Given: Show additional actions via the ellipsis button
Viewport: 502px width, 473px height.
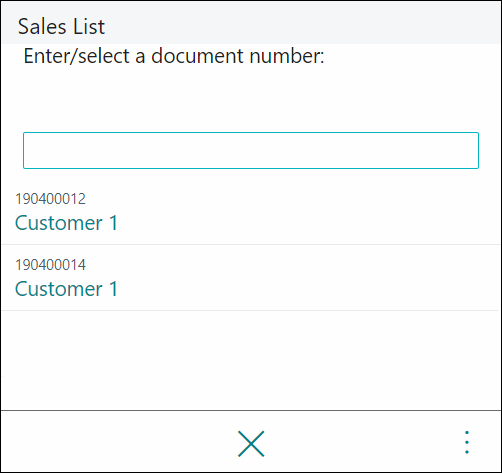Looking at the screenshot, I should [x=467, y=442].
